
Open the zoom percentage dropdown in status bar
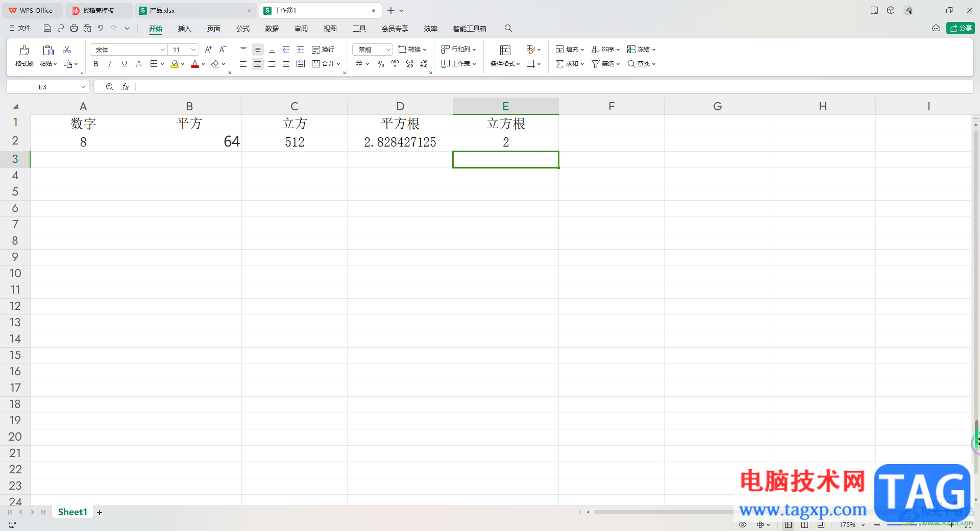point(863,525)
